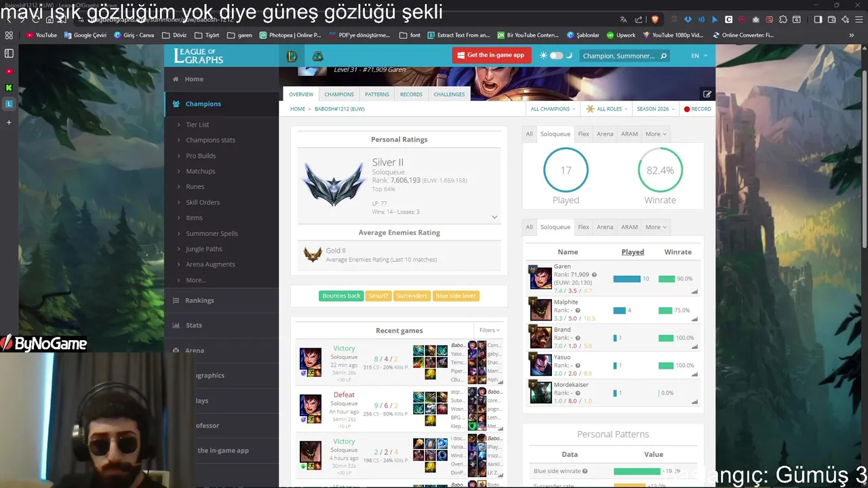Open the ALL CHAMPIONS dropdown
The width and height of the screenshot is (868, 488).
pyautogui.click(x=553, y=109)
